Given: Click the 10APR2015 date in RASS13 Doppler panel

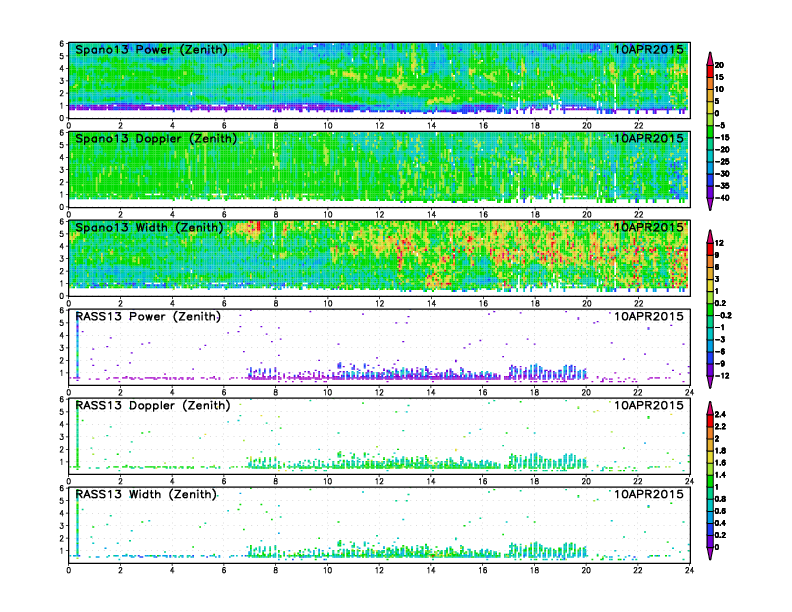Looking at the screenshot, I should pos(649,405).
